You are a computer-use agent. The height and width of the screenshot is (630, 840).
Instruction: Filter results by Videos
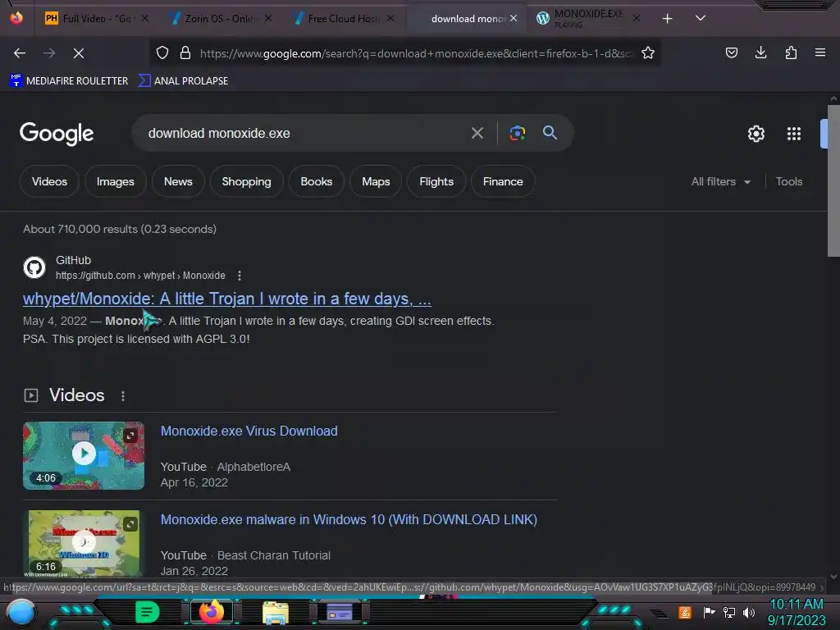[49, 181]
